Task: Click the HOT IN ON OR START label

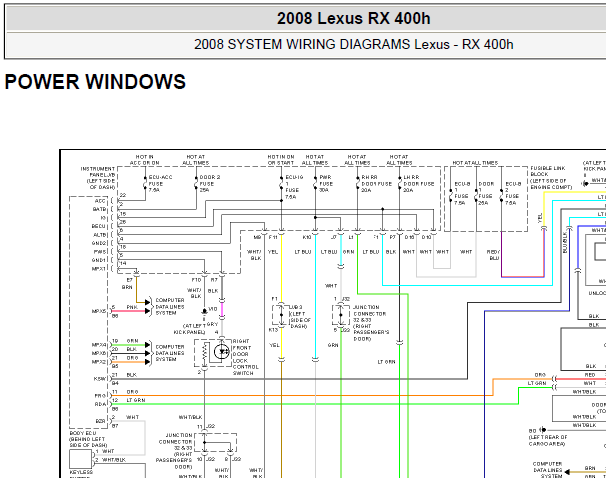Action: (x=281, y=160)
